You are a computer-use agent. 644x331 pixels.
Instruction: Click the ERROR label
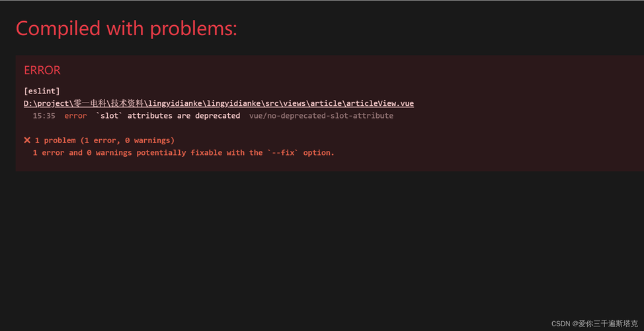pos(42,70)
